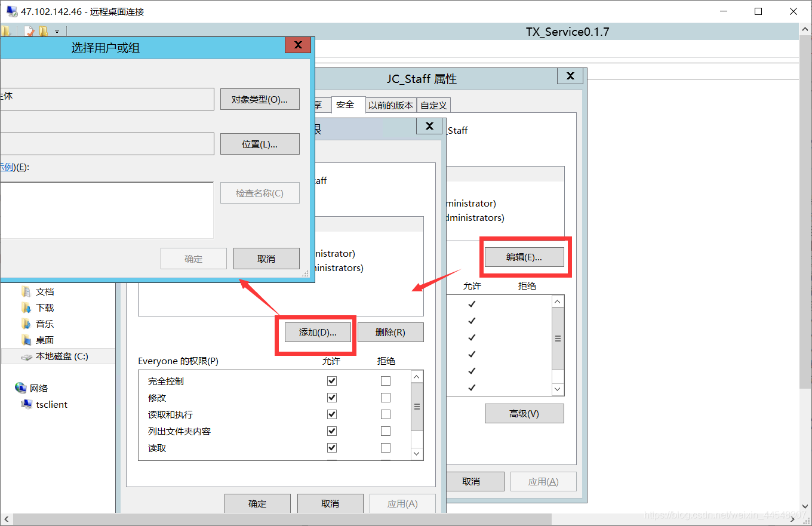Open the quick access toolbar customize dropdown arrow
The width and height of the screenshot is (812, 526).
point(57,32)
